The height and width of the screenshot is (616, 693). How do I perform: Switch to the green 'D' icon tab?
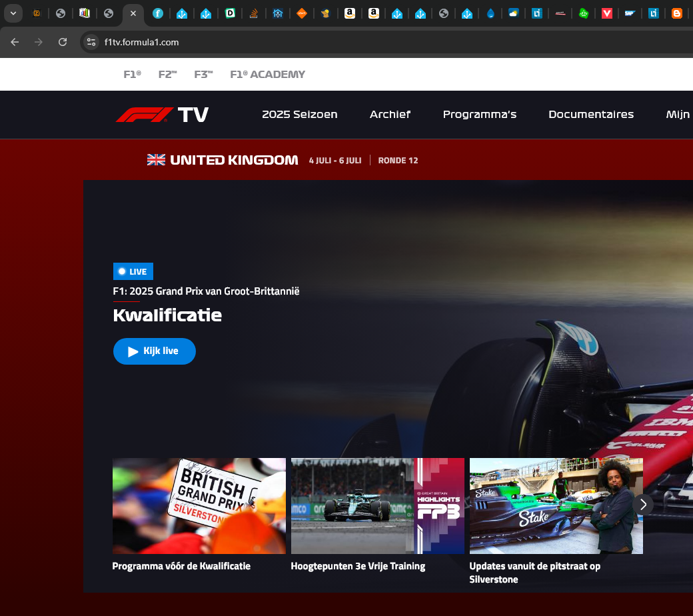[x=230, y=13]
